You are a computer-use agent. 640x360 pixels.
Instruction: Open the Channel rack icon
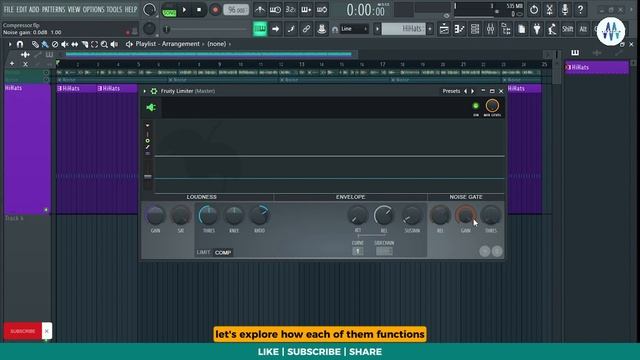point(475,29)
